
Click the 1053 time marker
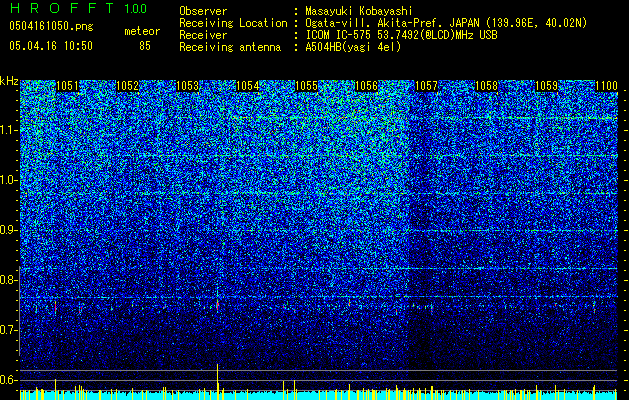click(187, 86)
